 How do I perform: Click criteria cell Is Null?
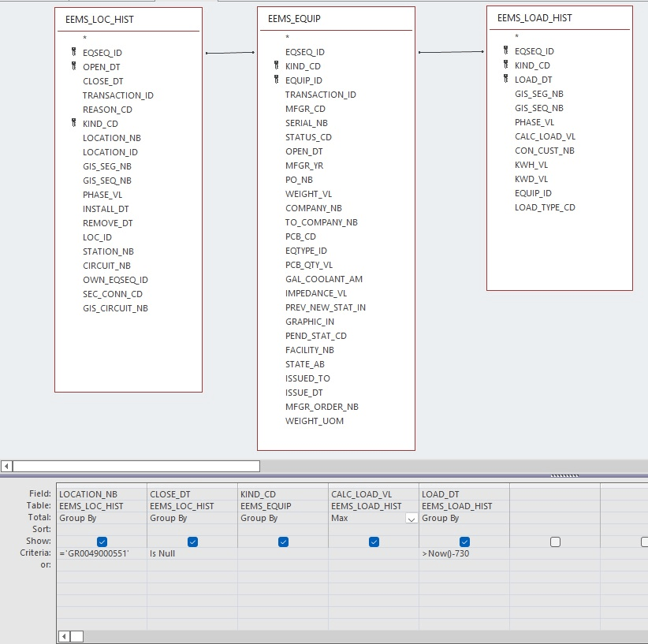pyautogui.click(x=192, y=553)
